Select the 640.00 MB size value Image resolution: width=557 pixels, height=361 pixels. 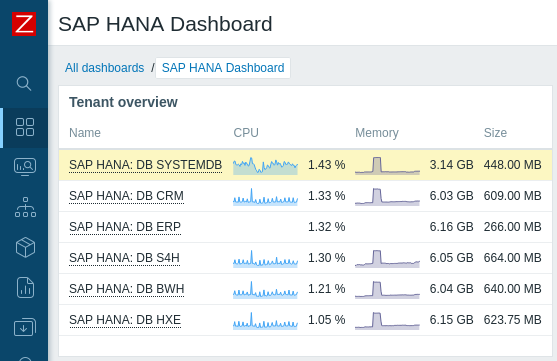(513, 289)
